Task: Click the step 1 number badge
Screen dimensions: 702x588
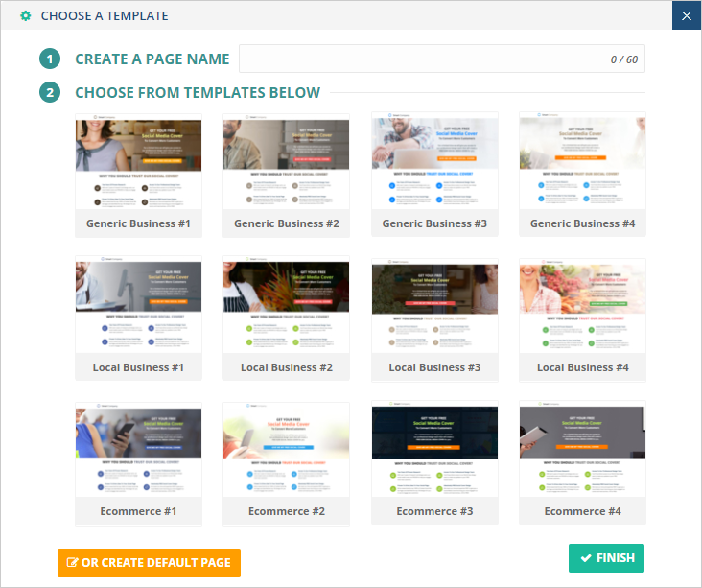Action: 50,59
